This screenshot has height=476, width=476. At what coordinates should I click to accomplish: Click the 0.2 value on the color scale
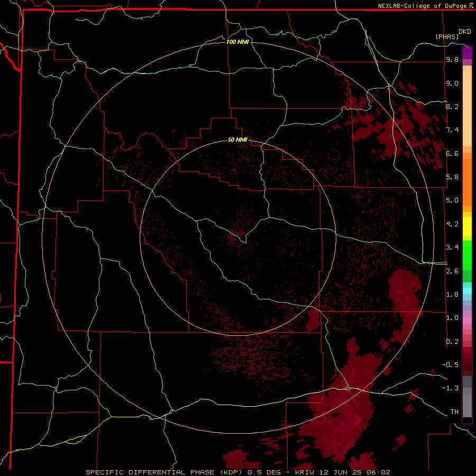452,342
